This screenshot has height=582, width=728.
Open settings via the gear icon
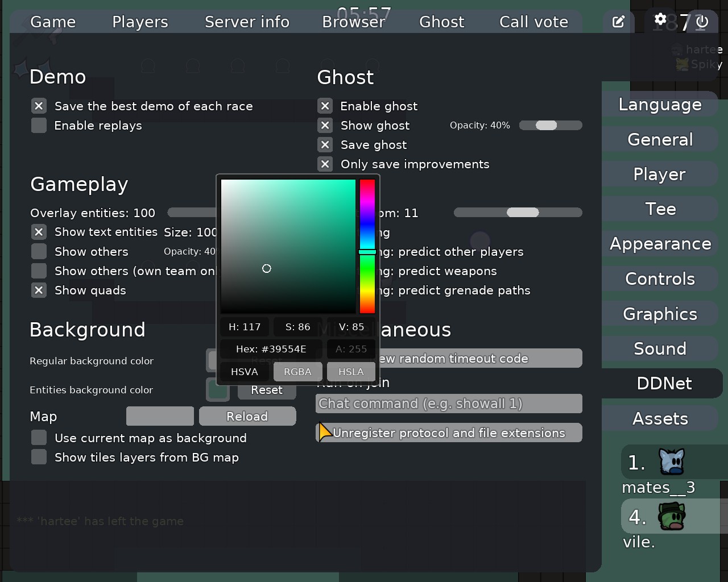660,19
